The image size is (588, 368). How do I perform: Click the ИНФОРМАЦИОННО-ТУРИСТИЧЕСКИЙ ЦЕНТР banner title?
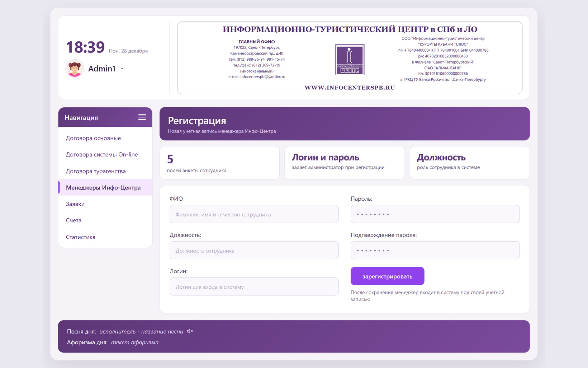click(x=350, y=29)
